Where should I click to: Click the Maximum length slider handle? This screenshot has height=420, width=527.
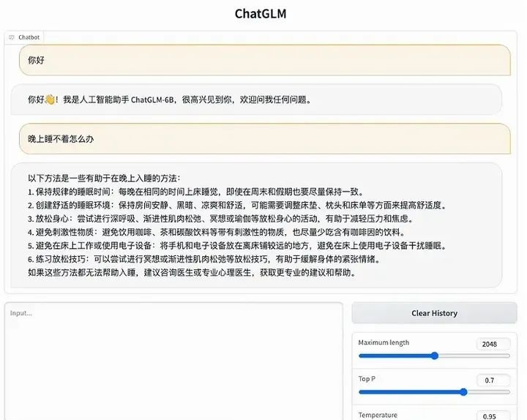(x=435, y=356)
